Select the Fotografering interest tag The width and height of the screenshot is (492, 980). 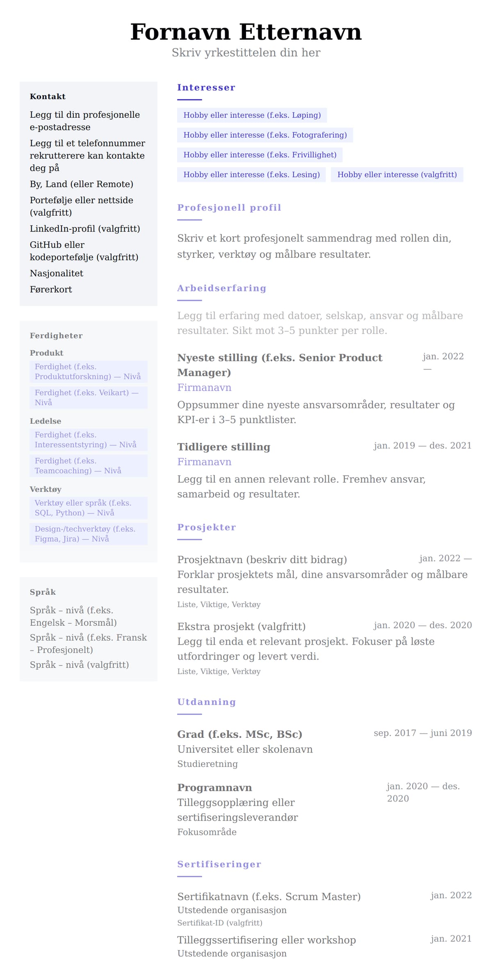pos(265,135)
